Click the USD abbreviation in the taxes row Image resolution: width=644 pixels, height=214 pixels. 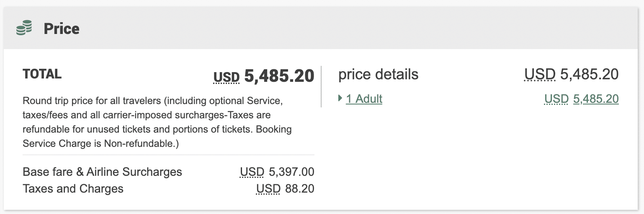coord(268,189)
